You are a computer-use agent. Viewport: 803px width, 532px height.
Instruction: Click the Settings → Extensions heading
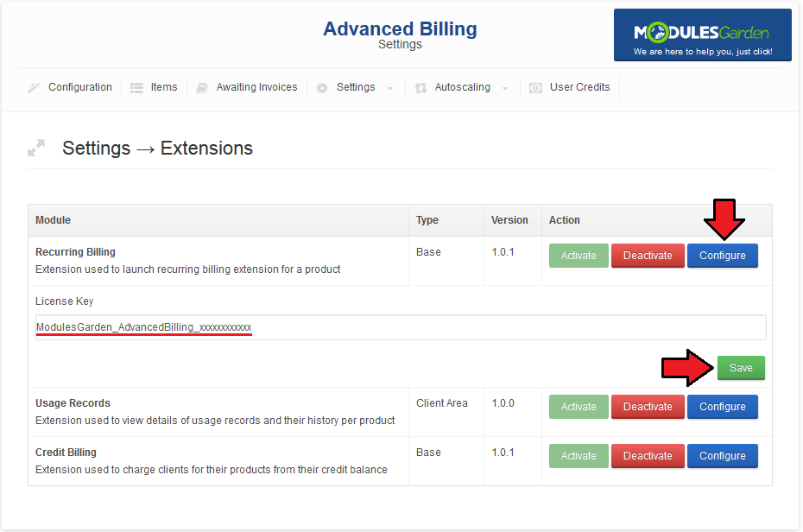click(x=158, y=148)
